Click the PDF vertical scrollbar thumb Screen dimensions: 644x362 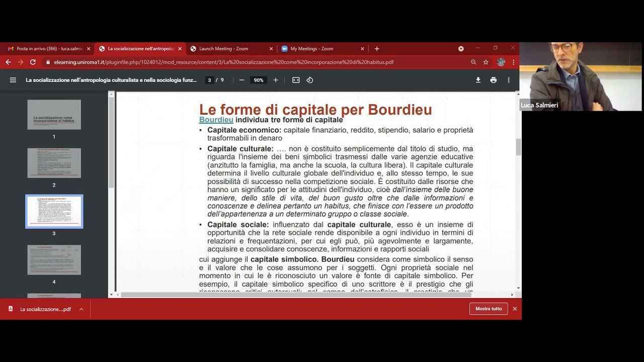(x=518, y=147)
